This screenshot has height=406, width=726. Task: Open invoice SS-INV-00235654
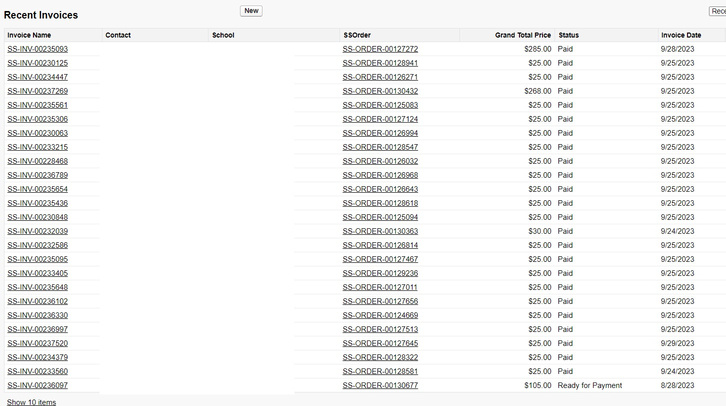[38, 189]
